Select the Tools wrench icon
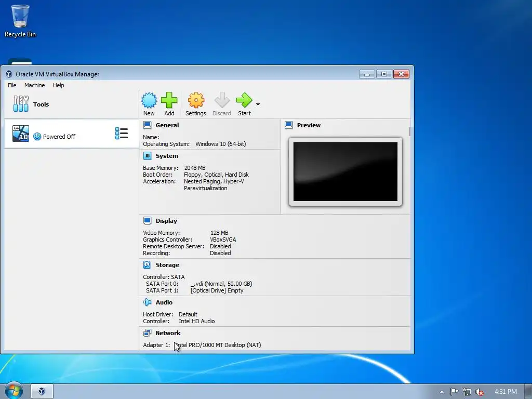Image resolution: width=532 pixels, height=399 pixels. click(21, 104)
